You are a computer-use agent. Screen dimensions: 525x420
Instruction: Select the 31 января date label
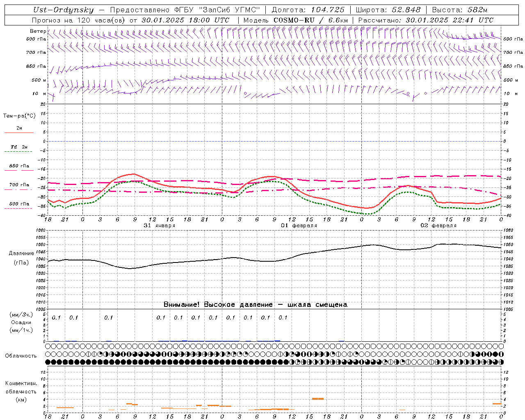coord(159,226)
